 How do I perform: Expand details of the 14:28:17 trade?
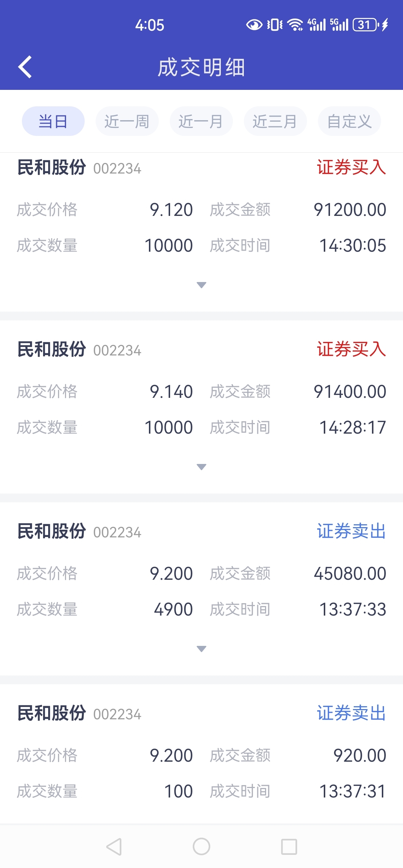pyautogui.click(x=201, y=467)
